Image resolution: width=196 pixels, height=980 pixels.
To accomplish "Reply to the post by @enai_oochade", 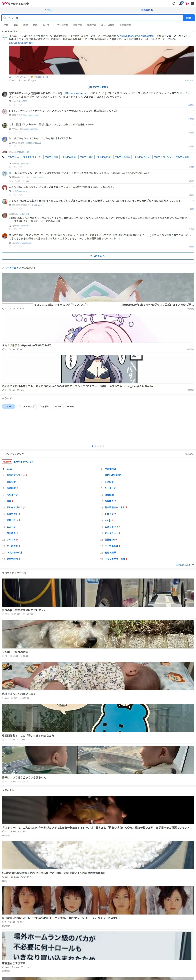I will pos(10,132).
